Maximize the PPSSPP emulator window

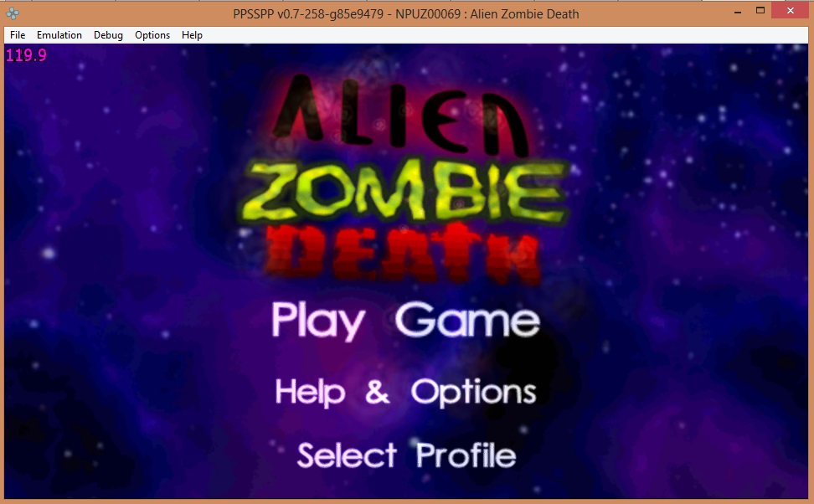(760, 12)
